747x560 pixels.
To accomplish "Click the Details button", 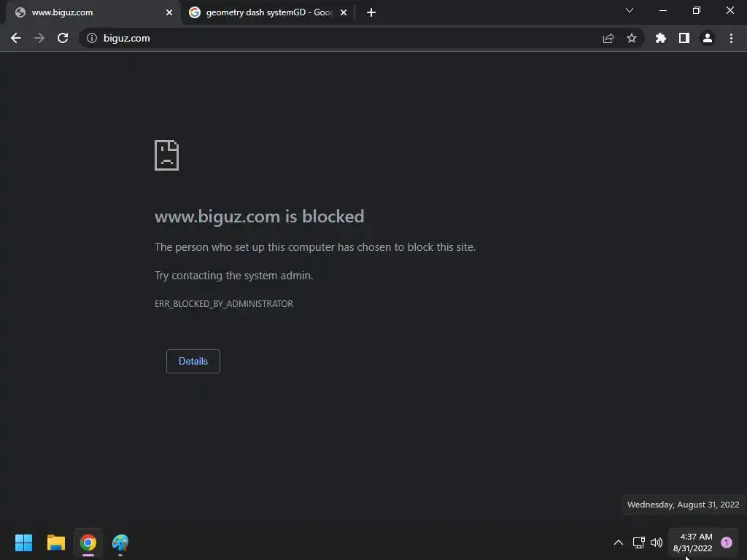I will click(x=193, y=361).
